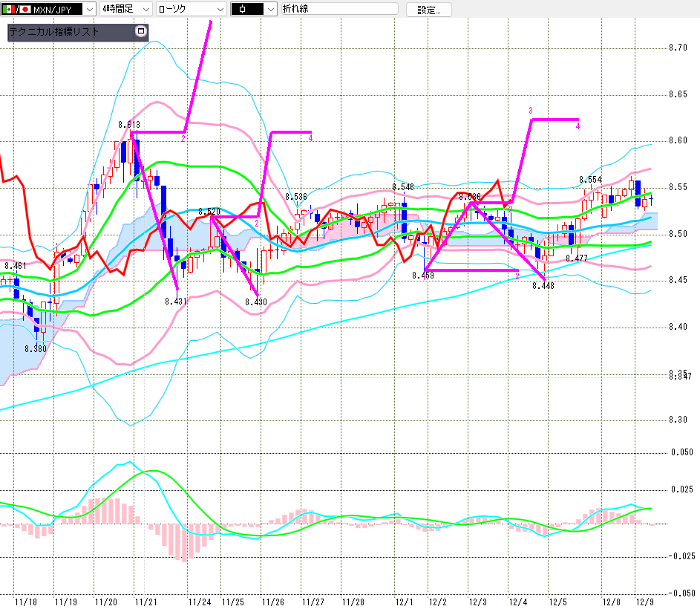
Task: Select the 8.613 high price label
Action: pyautogui.click(x=129, y=125)
